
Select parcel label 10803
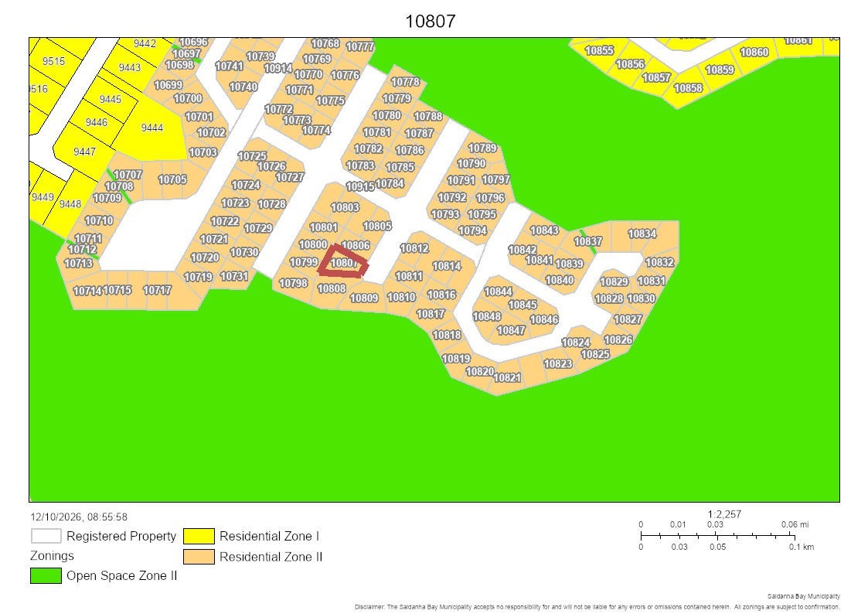tap(345, 207)
